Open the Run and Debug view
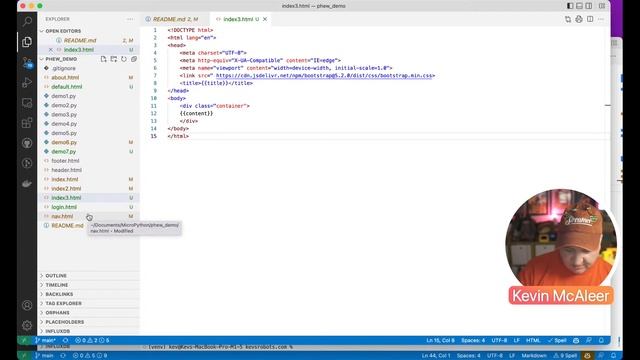The height and width of the screenshot is (360, 640). coord(27,82)
